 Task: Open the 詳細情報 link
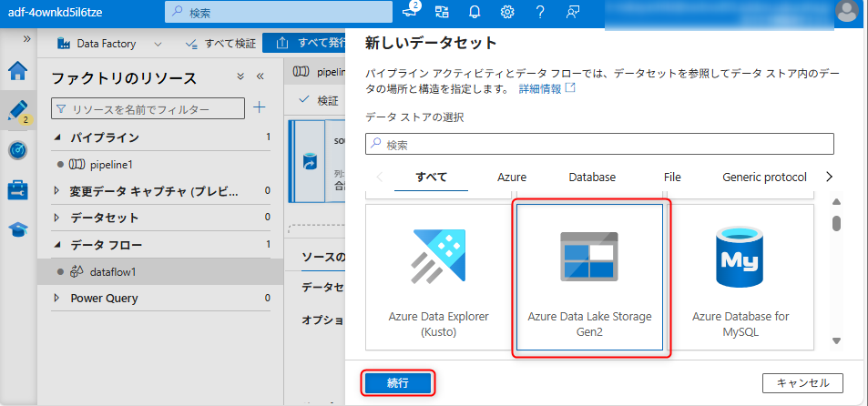[x=546, y=88]
